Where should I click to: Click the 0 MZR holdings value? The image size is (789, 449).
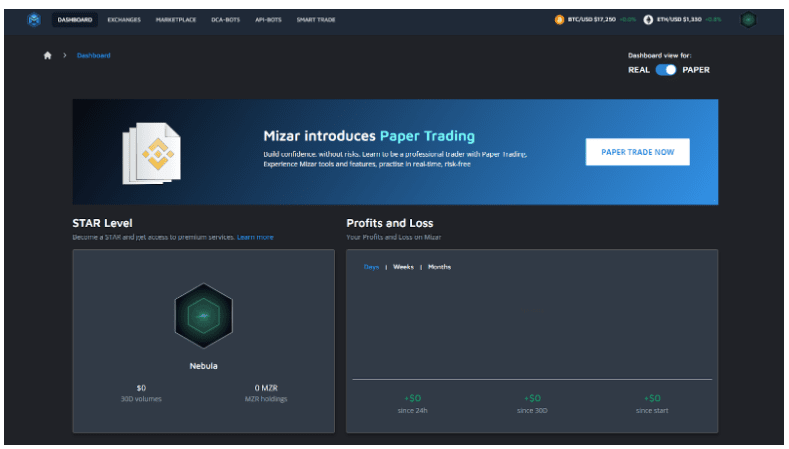click(x=266, y=388)
